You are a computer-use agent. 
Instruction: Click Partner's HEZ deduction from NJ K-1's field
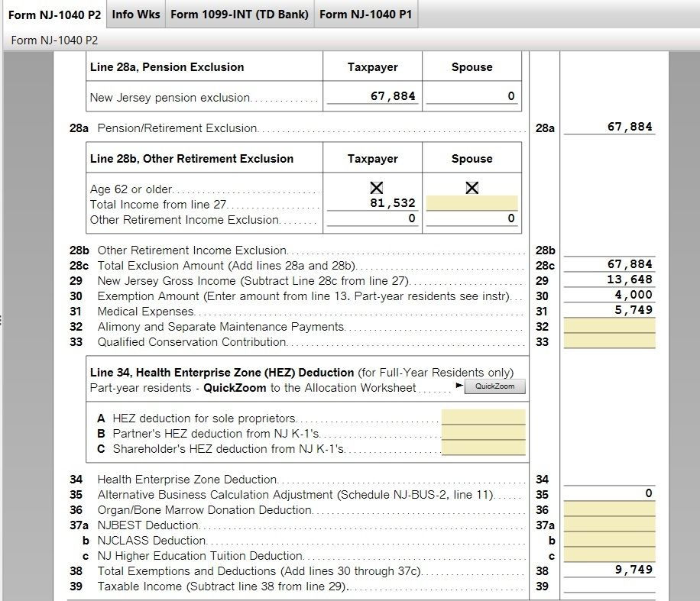point(484,432)
